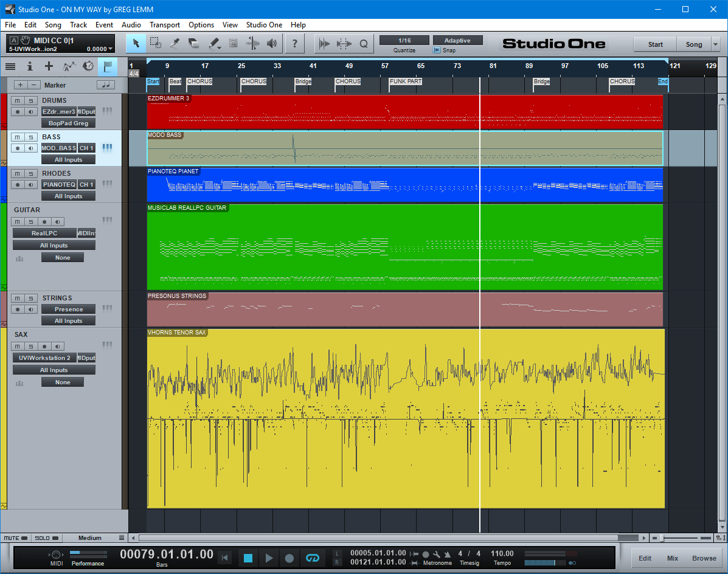Open the Song menu

(x=53, y=24)
